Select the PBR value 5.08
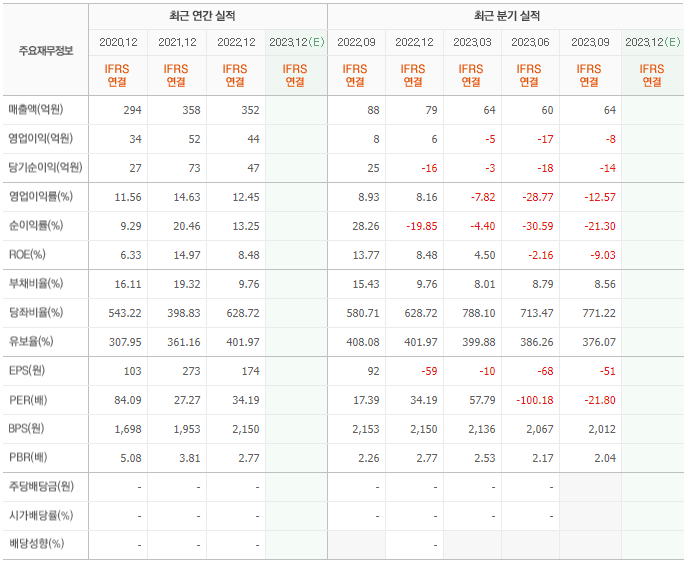The image size is (694, 564). (131, 458)
